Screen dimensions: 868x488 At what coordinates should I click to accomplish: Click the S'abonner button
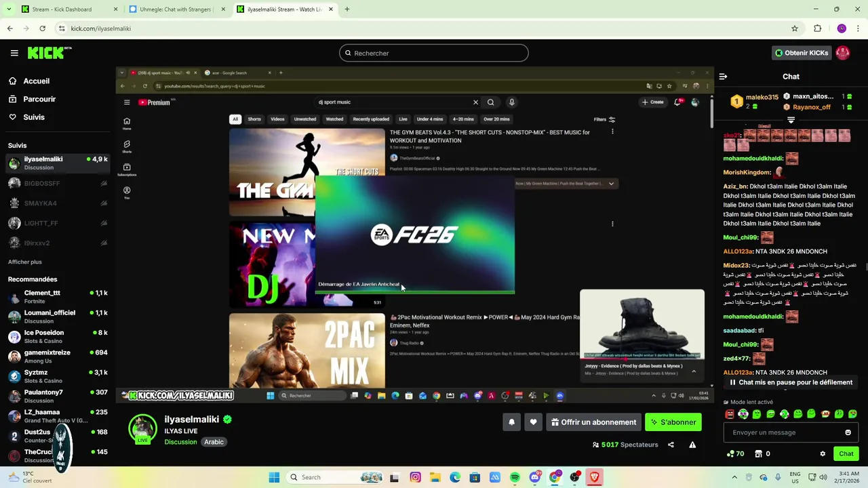(x=673, y=422)
